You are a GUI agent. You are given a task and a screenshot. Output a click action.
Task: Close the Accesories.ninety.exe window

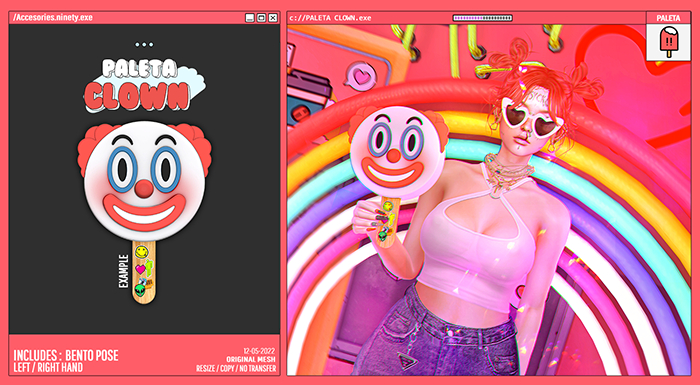tap(273, 18)
